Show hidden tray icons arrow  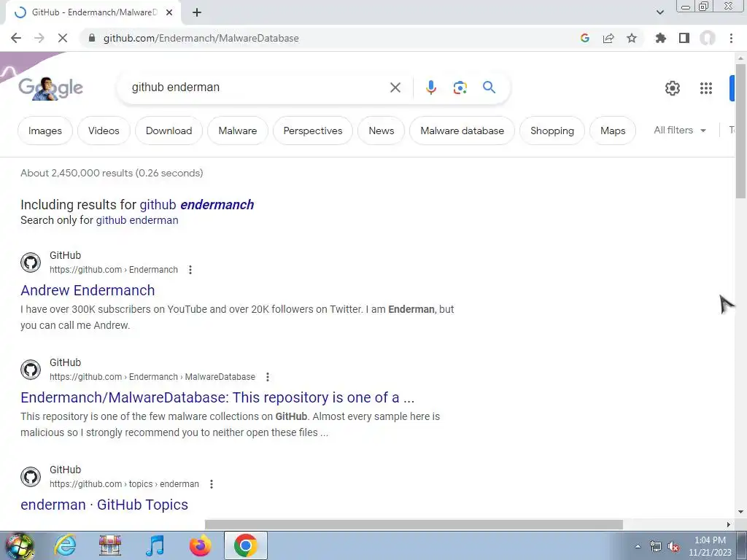tap(638, 546)
